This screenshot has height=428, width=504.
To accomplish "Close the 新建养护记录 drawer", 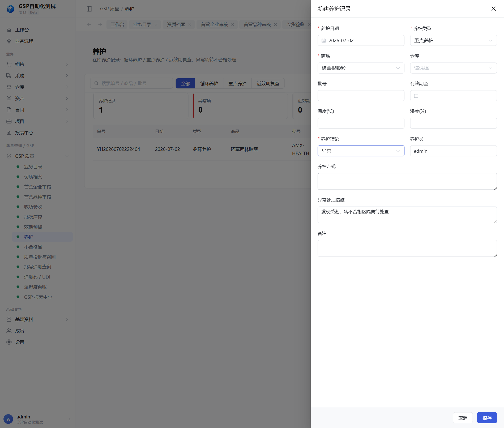I will pos(493,9).
